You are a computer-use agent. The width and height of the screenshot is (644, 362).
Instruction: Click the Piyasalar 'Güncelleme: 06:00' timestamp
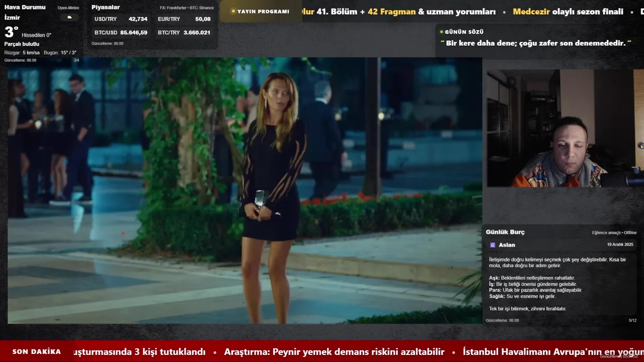107,43
